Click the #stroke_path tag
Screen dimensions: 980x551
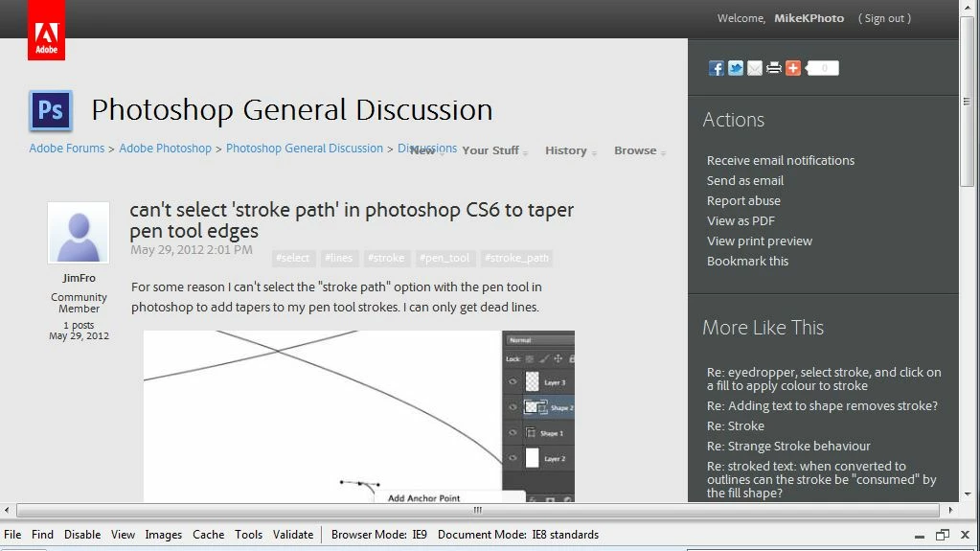pyautogui.click(x=517, y=259)
